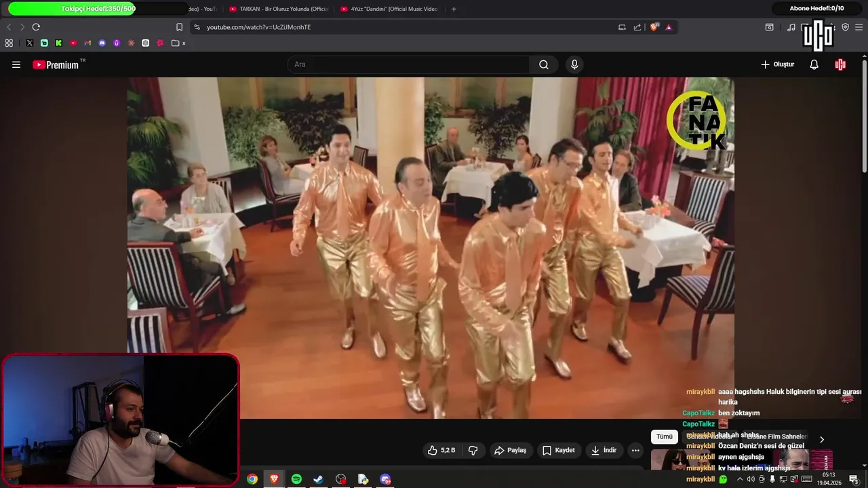Open YouTube notifications bell
This screenshot has width=868, height=488.
tap(814, 64)
